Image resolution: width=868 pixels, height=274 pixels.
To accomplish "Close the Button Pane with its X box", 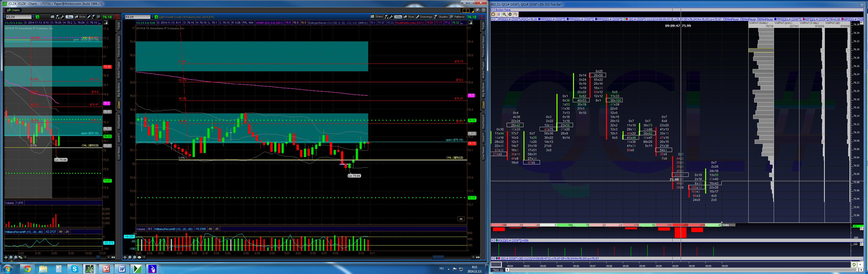I will 493,10.
